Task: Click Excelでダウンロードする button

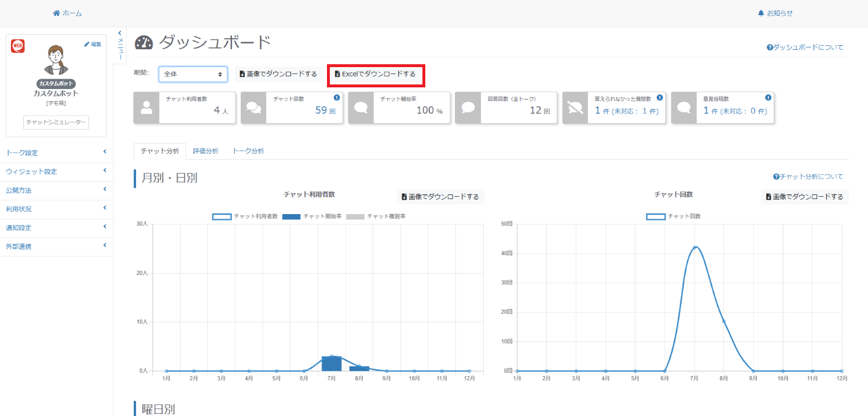Action: point(375,74)
